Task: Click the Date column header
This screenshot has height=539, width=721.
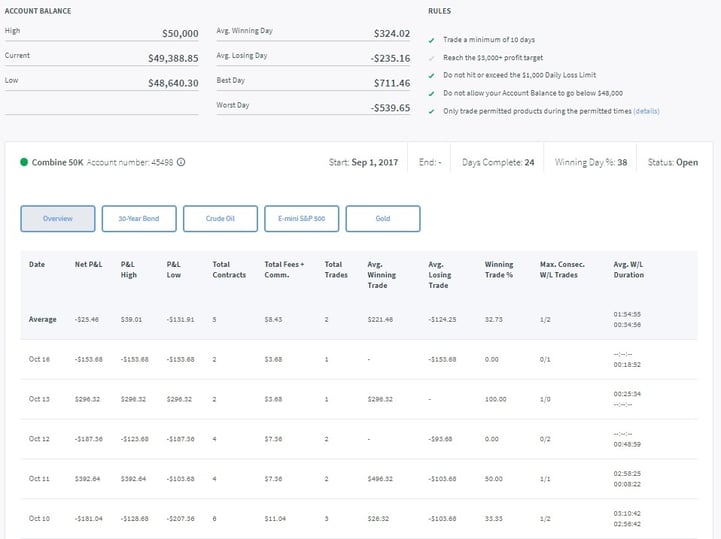Action: click(x=37, y=265)
